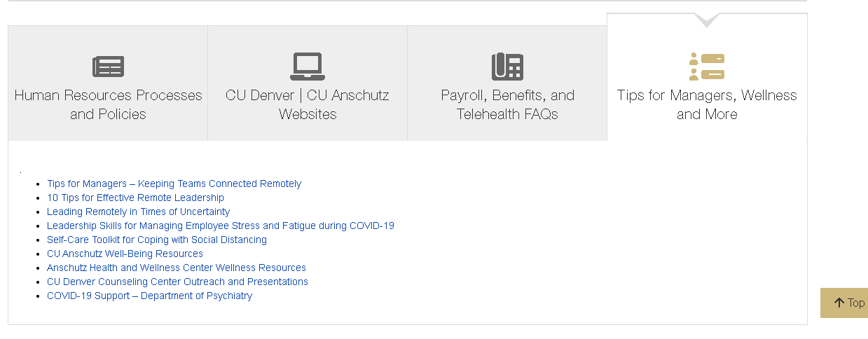Viewport: 868px width, 339px height.
Task: Click the newspaper icon above Human Resources Processes
Action: (108, 67)
